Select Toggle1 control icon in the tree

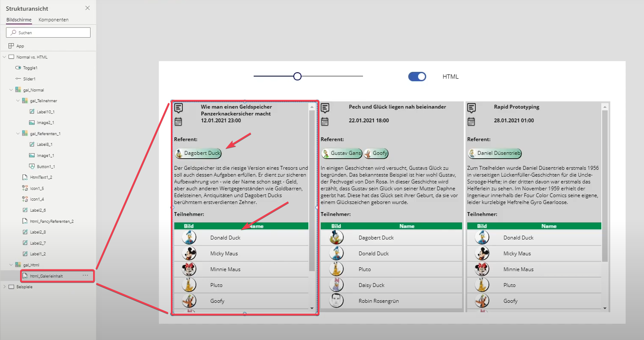[x=18, y=68]
